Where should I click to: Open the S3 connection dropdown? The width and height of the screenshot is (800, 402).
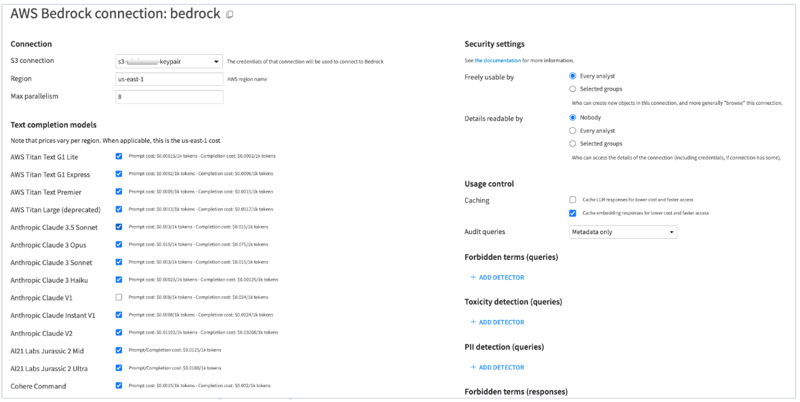(169, 61)
